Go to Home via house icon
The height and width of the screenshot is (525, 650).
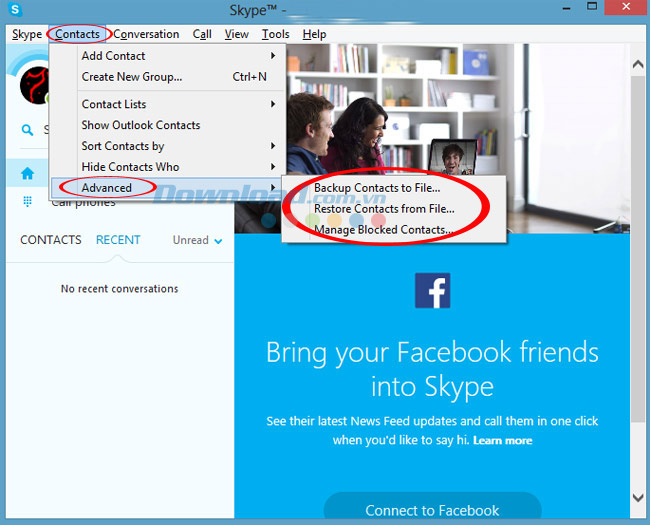(27, 173)
